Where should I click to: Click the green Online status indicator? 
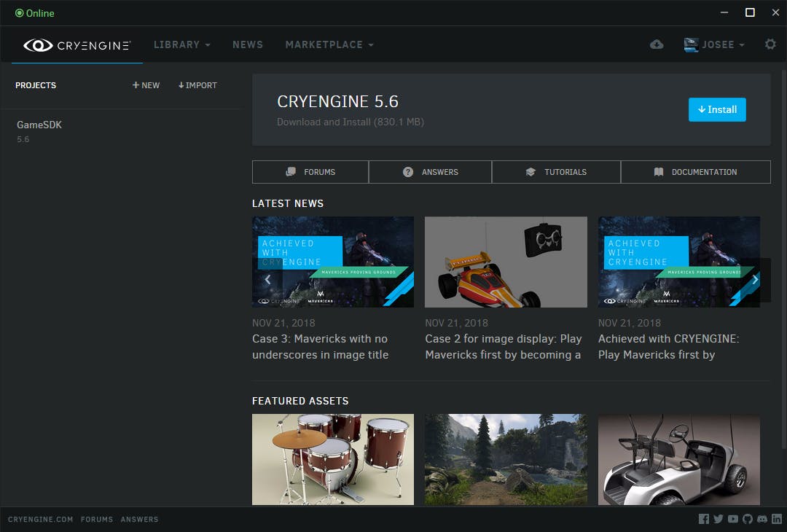tap(35, 13)
